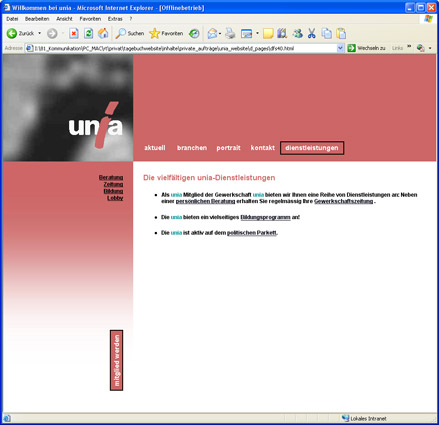Go to the aktuell navigation tab
This screenshot has height=425, width=439.
pyautogui.click(x=155, y=148)
